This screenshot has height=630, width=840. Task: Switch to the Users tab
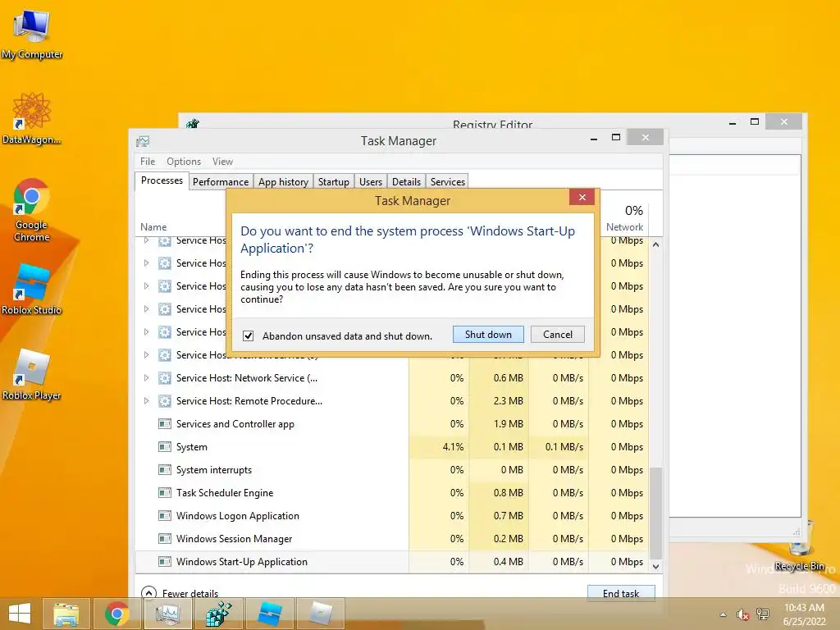(371, 181)
